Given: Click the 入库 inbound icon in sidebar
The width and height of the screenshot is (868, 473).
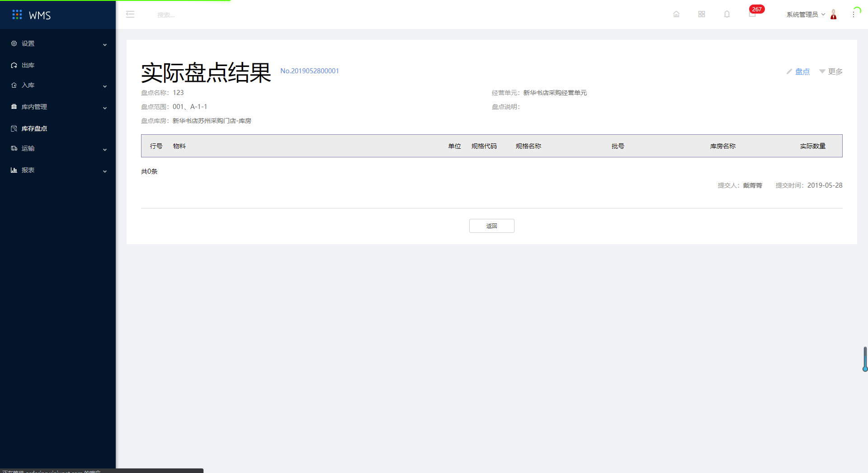Looking at the screenshot, I should [14, 85].
